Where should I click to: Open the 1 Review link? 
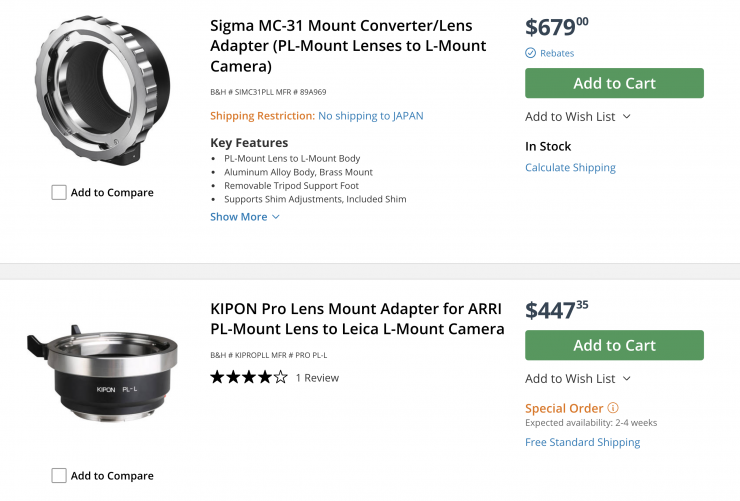pos(317,378)
